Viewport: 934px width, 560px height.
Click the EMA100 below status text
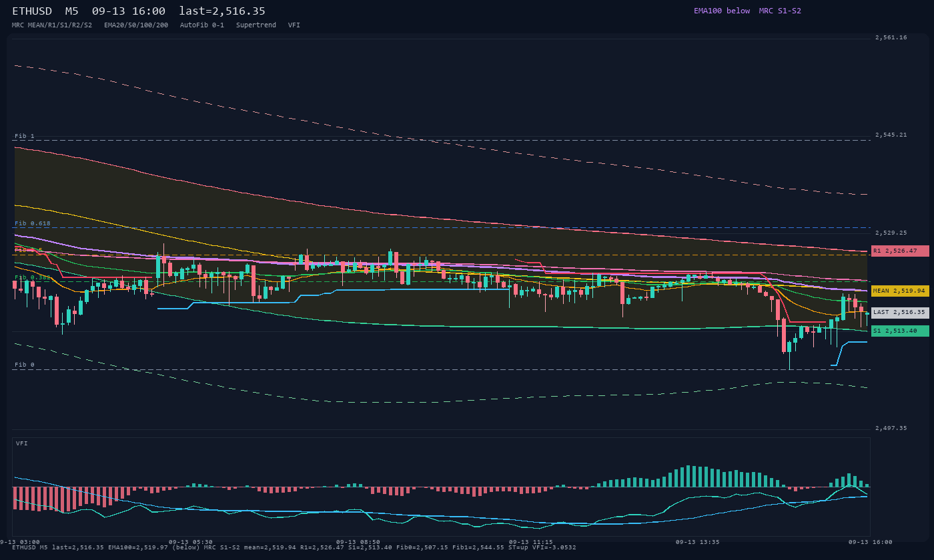pyautogui.click(x=722, y=11)
